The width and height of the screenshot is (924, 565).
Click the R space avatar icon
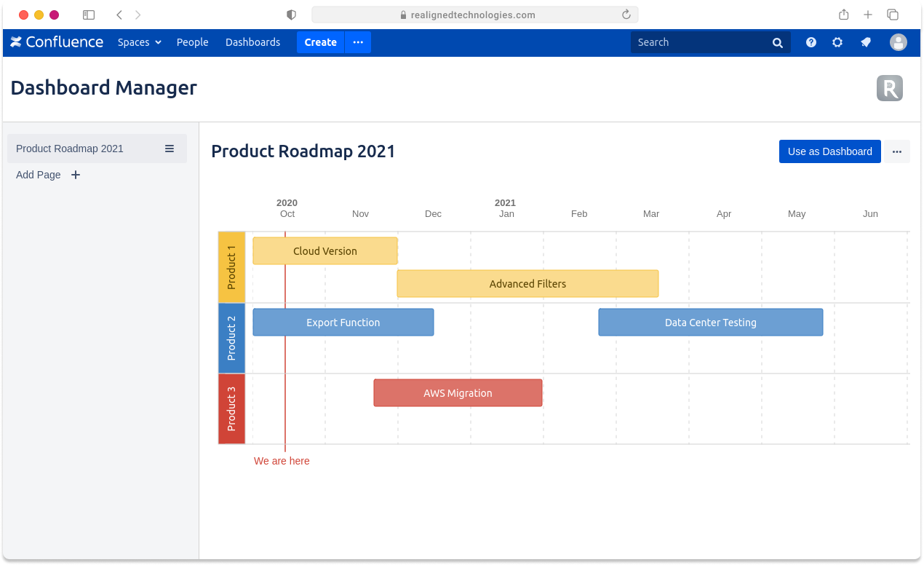tap(889, 87)
